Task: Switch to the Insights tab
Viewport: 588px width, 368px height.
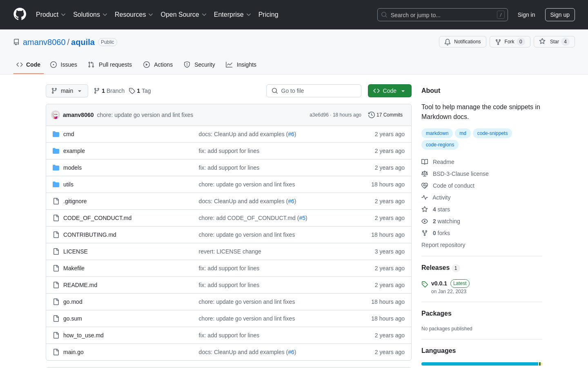Action: [241, 65]
